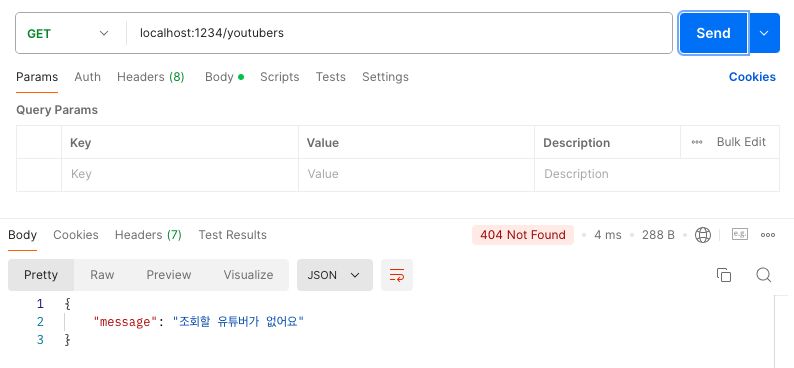Open the Settings tab

(x=385, y=77)
